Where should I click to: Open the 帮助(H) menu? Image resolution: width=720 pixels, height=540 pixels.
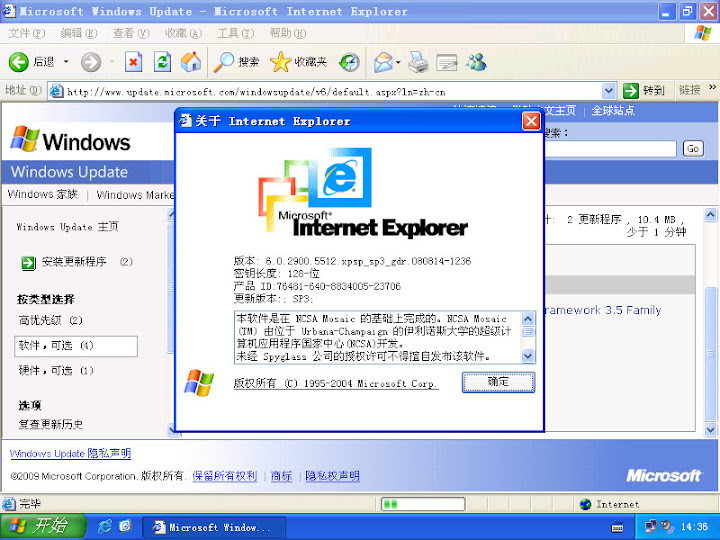click(287, 33)
